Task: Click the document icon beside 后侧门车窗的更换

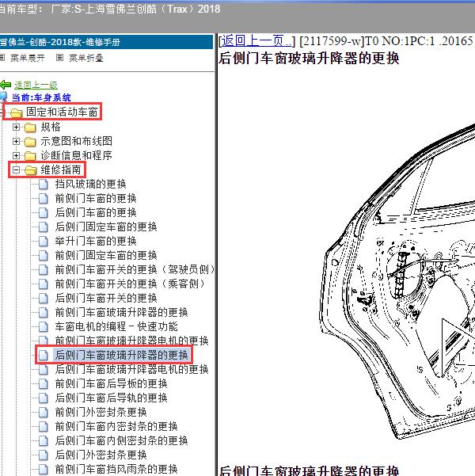Action: [x=44, y=213]
